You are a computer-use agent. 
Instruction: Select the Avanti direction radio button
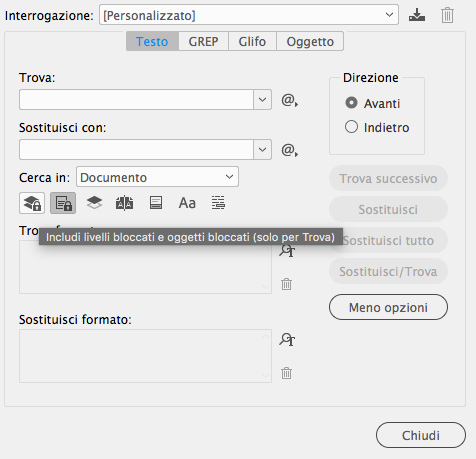coord(351,103)
